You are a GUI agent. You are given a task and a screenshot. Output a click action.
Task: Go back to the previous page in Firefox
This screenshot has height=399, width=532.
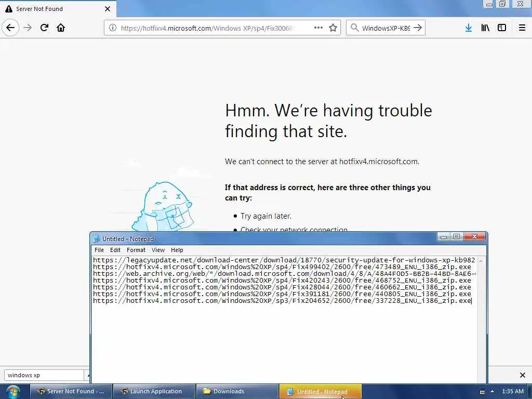pos(10,28)
